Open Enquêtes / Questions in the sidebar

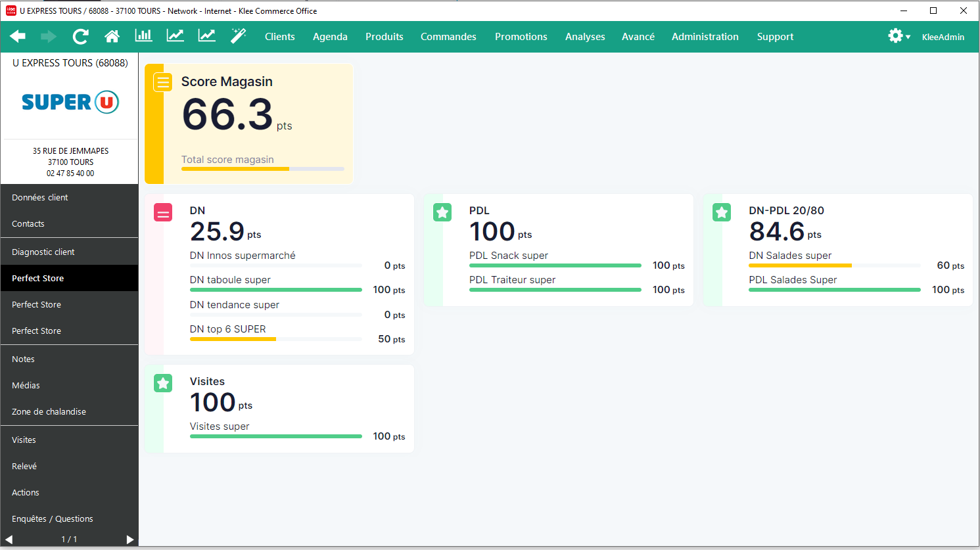[x=53, y=518]
